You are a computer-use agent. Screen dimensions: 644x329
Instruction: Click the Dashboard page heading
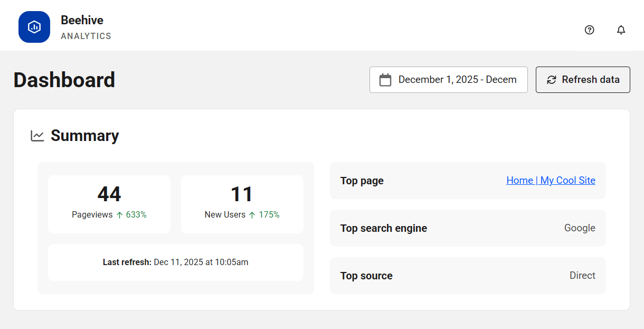point(64,80)
